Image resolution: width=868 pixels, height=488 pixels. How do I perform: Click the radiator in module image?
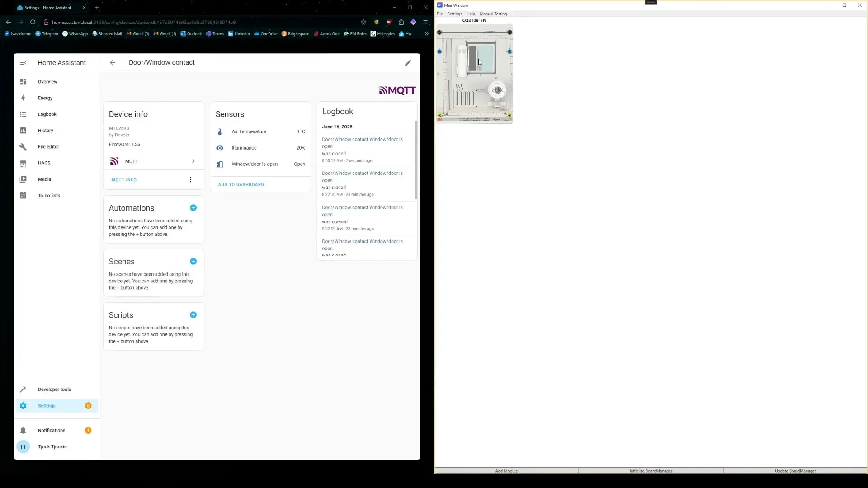(x=464, y=97)
